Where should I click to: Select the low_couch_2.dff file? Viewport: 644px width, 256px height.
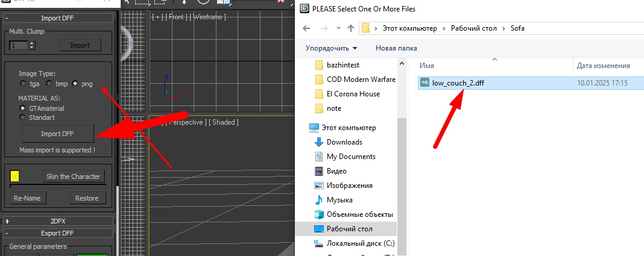coord(458,83)
